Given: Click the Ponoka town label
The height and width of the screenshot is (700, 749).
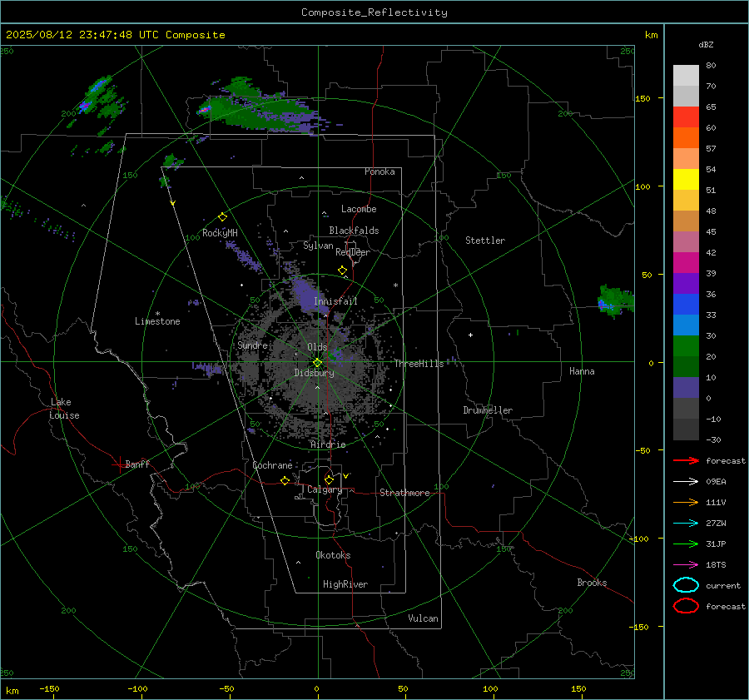Looking at the screenshot, I should click(379, 171).
